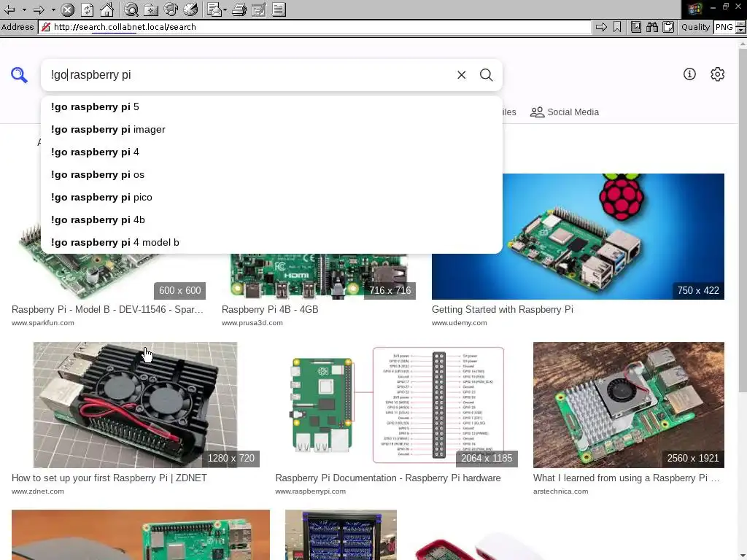Increase Quality with the stepper up arrow

(x=741, y=24)
